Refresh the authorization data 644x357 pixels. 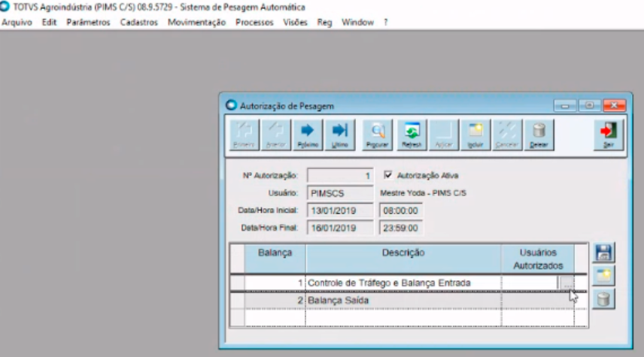coord(412,135)
